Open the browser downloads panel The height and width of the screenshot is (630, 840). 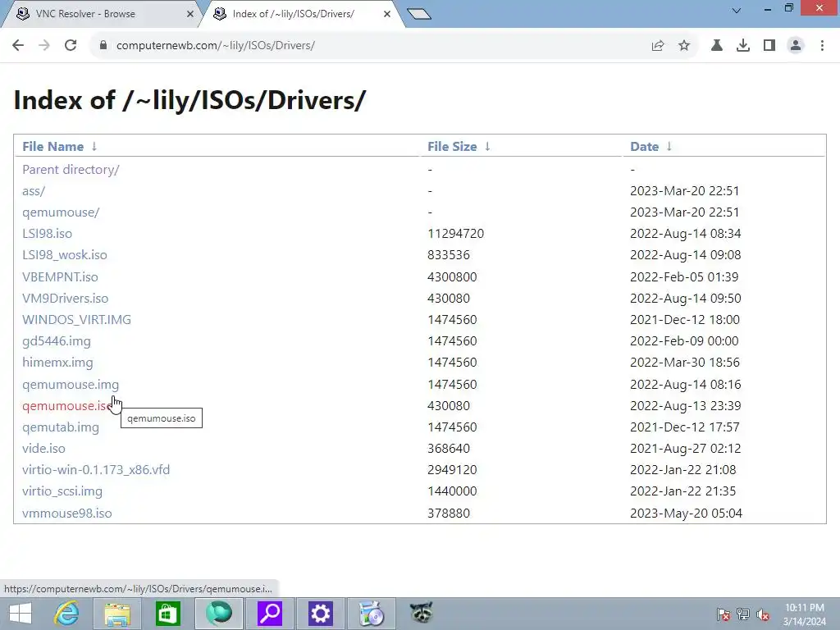tap(742, 46)
